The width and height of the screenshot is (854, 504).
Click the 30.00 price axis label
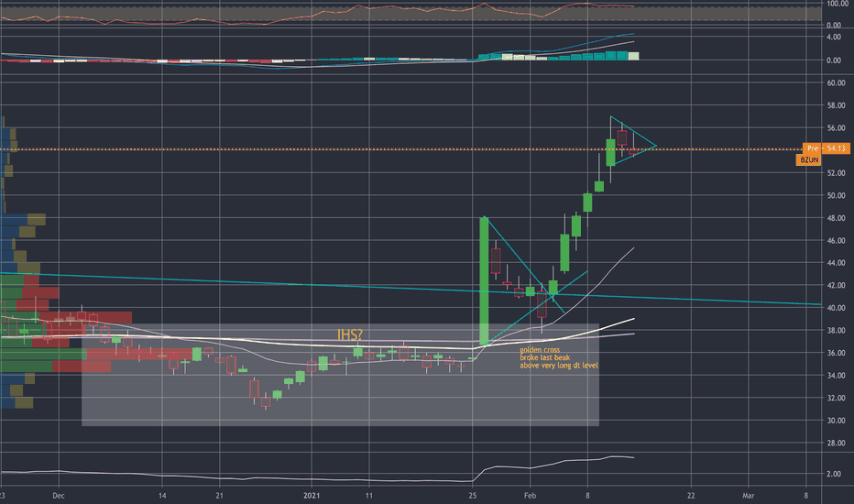point(836,421)
